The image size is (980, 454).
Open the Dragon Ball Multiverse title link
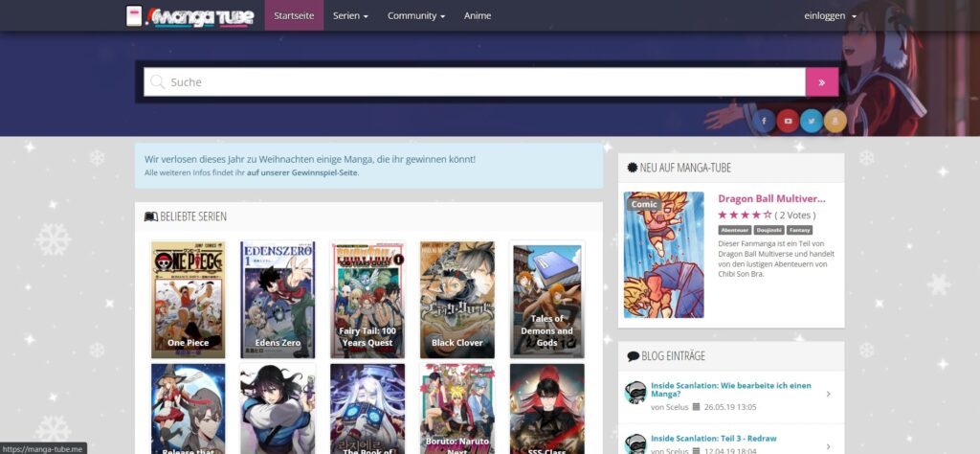tap(771, 198)
